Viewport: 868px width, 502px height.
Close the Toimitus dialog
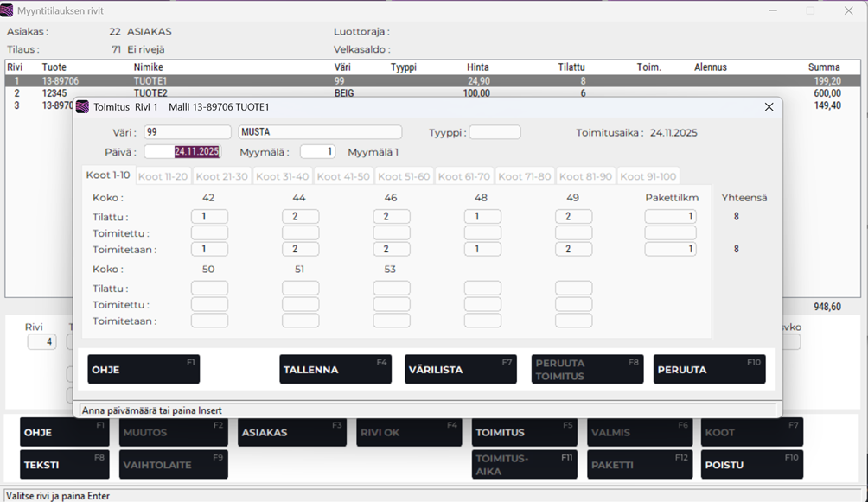click(x=769, y=107)
